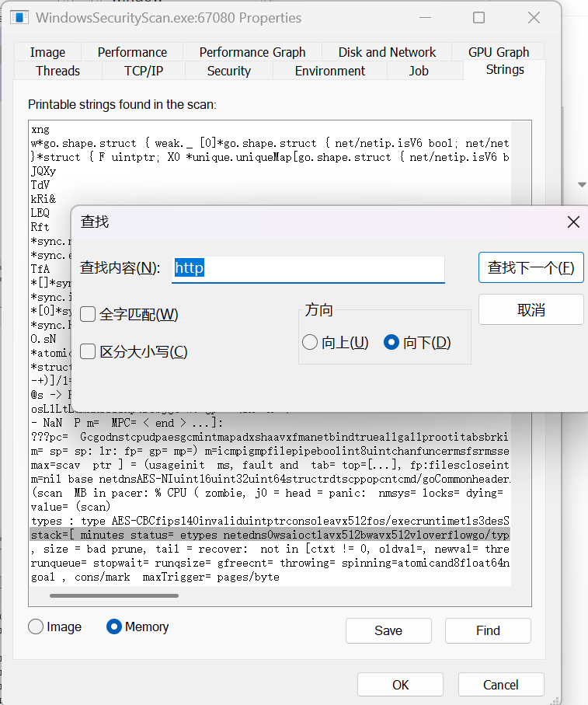Minimize the Properties window

[425, 18]
